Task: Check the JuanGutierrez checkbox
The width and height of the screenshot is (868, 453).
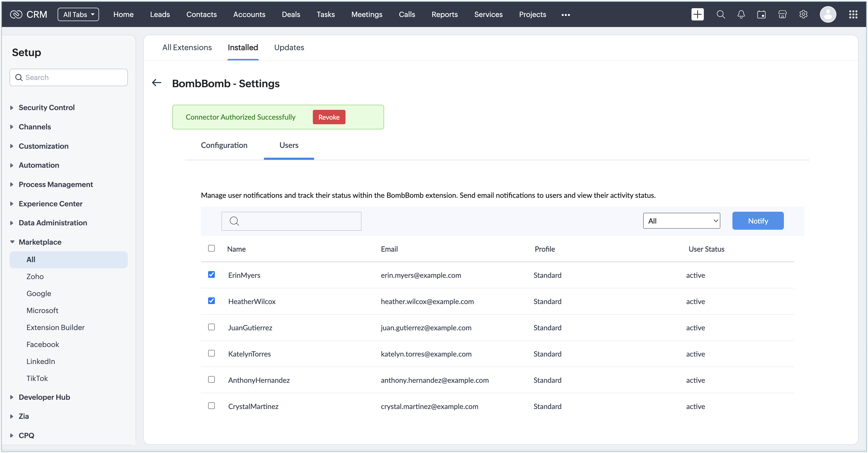Action: pos(211,327)
